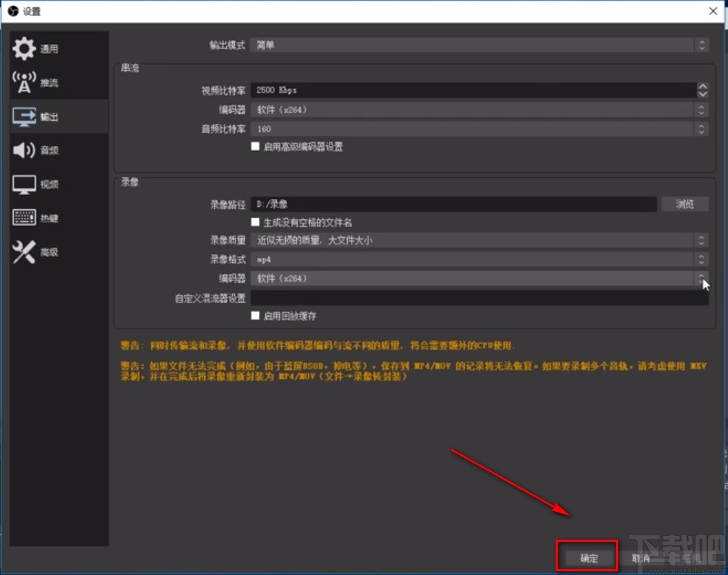Click 浏览 to choose recording path
This screenshot has width=728, height=575.
coord(685,204)
